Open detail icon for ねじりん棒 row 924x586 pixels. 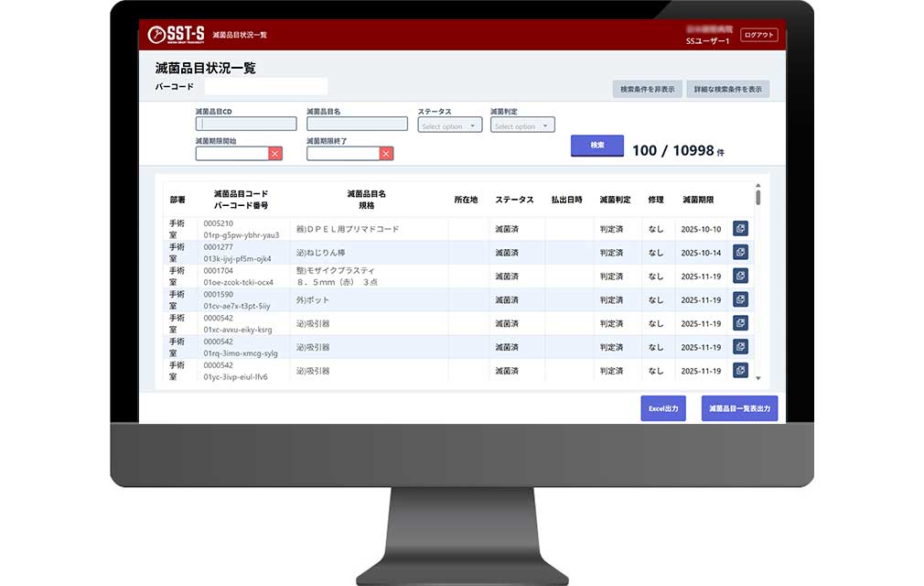coord(740,253)
